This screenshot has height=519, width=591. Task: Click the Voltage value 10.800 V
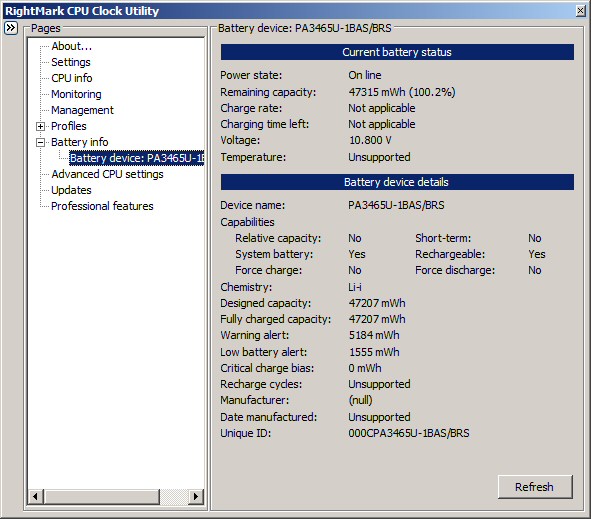(370, 140)
